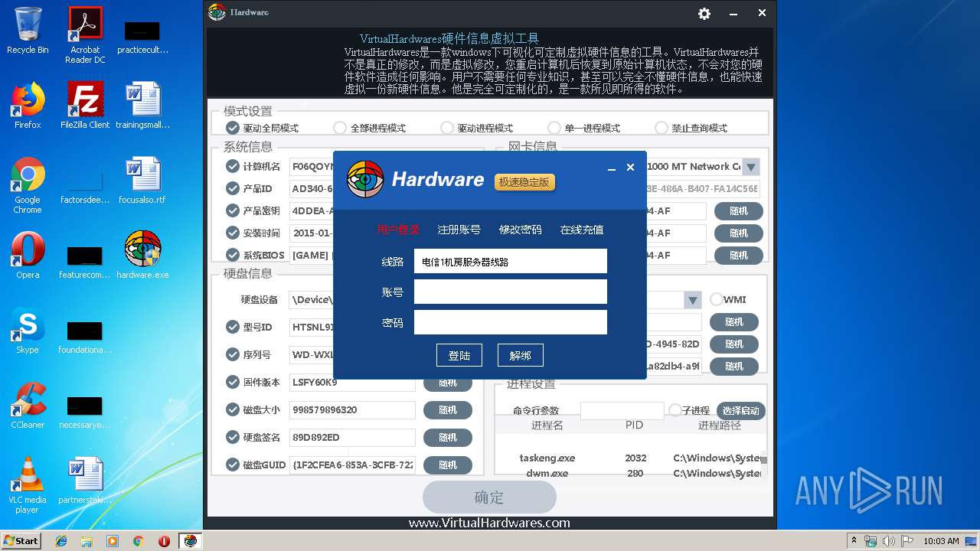
Task: Click 随机 button beside 磁盘大小
Action: click(x=448, y=410)
